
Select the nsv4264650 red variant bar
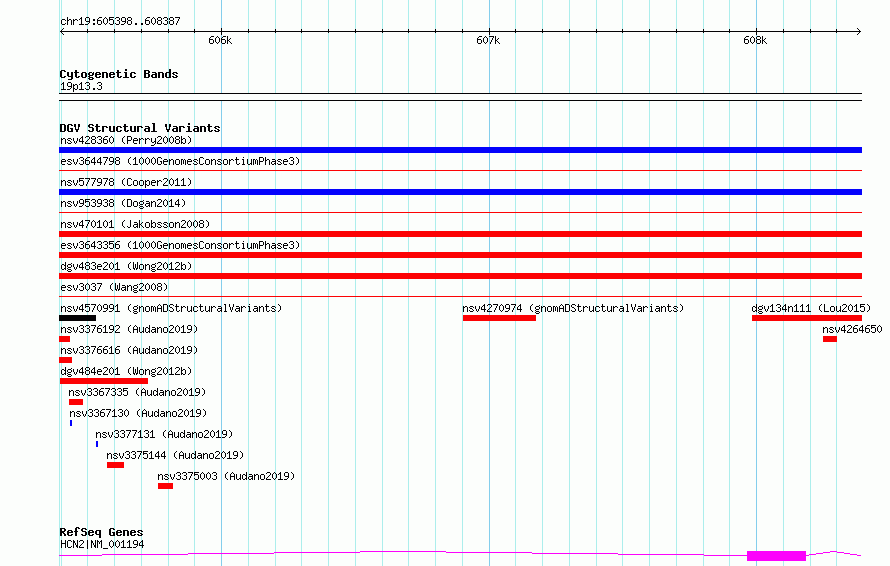point(830,339)
